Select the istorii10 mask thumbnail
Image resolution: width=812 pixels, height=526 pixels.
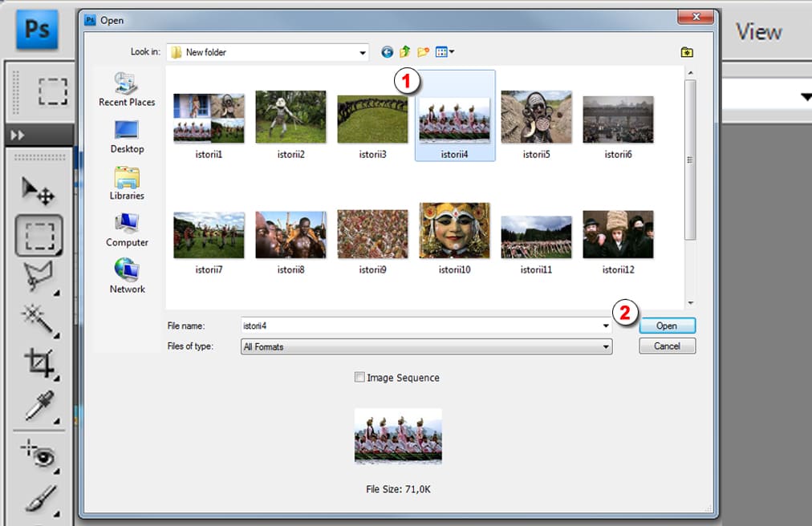click(x=454, y=231)
